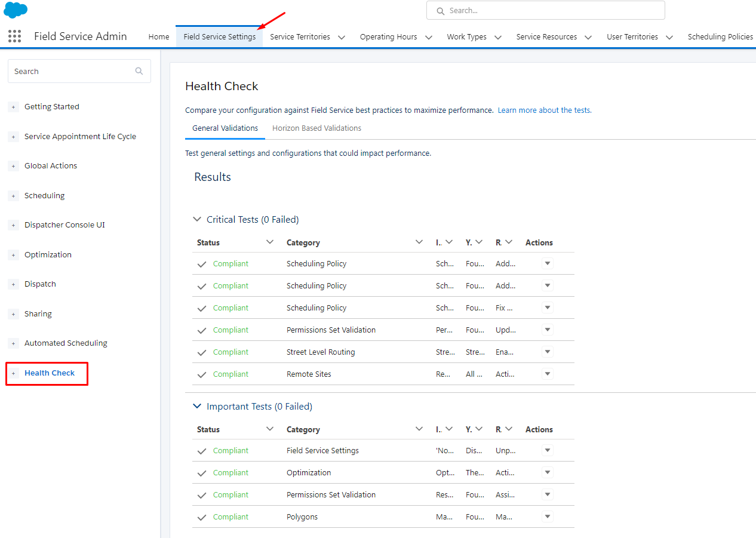Select Health Check in sidebar
Image resolution: width=756 pixels, height=538 pixels.
tap(50, 373)
